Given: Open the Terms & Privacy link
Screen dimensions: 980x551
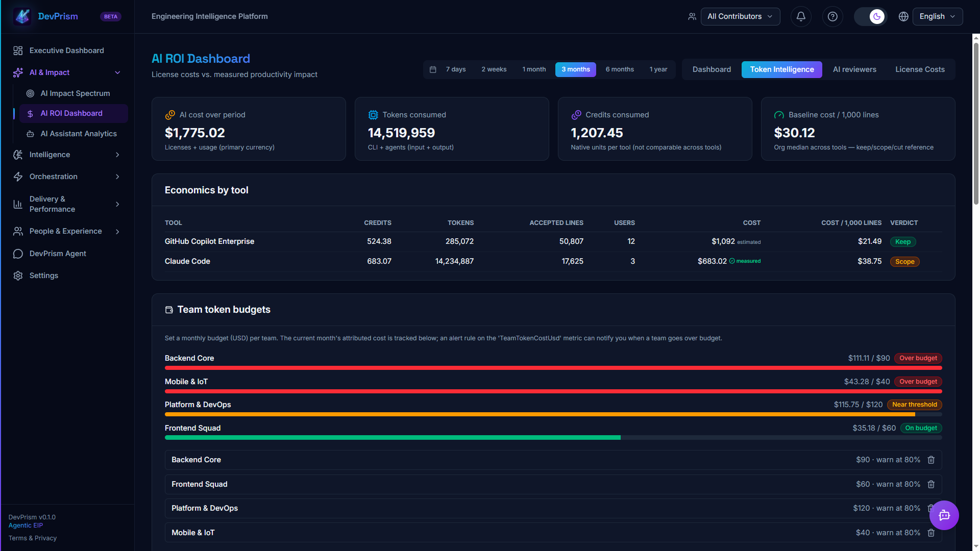Looking at the screenshot, I should (33, 538).
